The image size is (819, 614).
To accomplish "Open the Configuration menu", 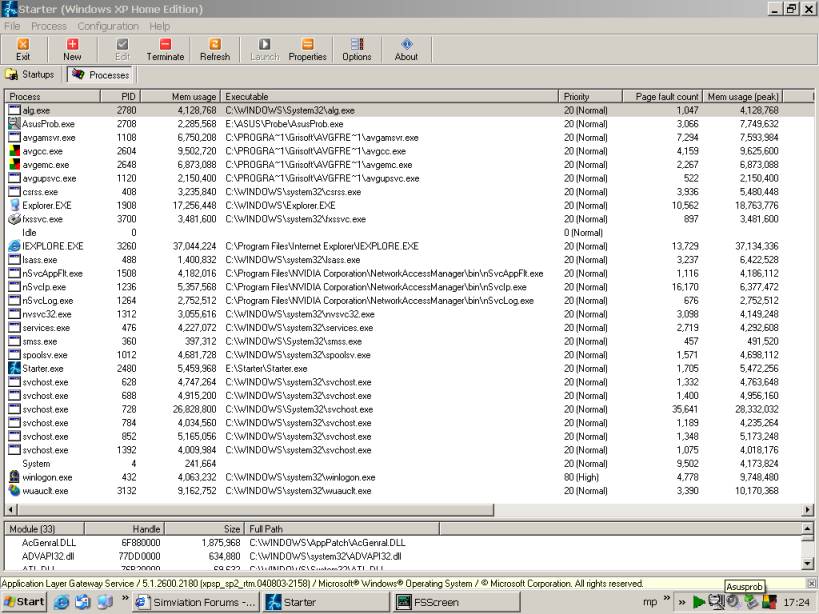I will point(108,26).
